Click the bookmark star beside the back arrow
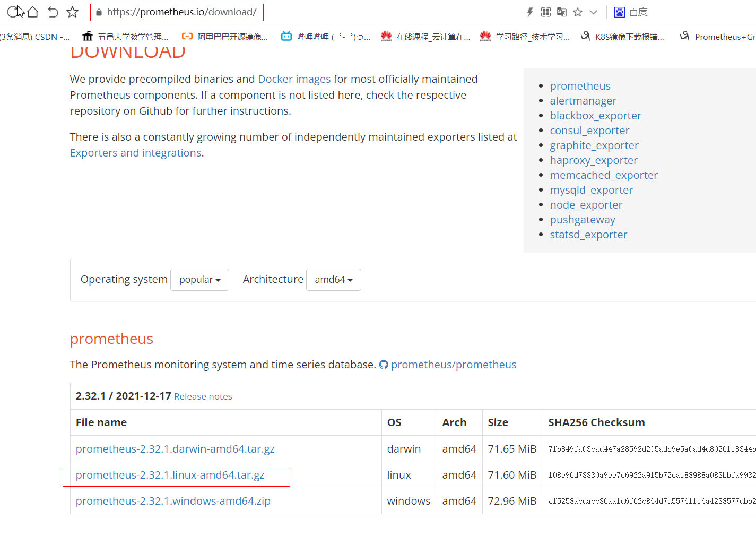 (73, 12)
